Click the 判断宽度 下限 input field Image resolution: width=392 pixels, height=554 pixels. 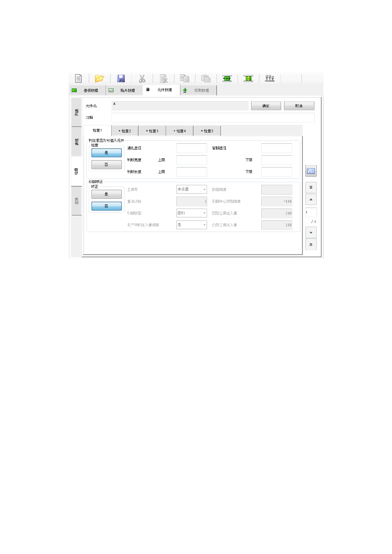277,160
